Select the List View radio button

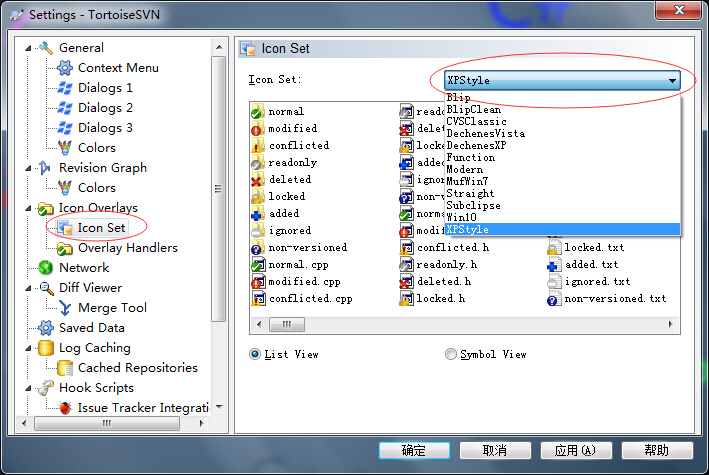pos(255,354)
